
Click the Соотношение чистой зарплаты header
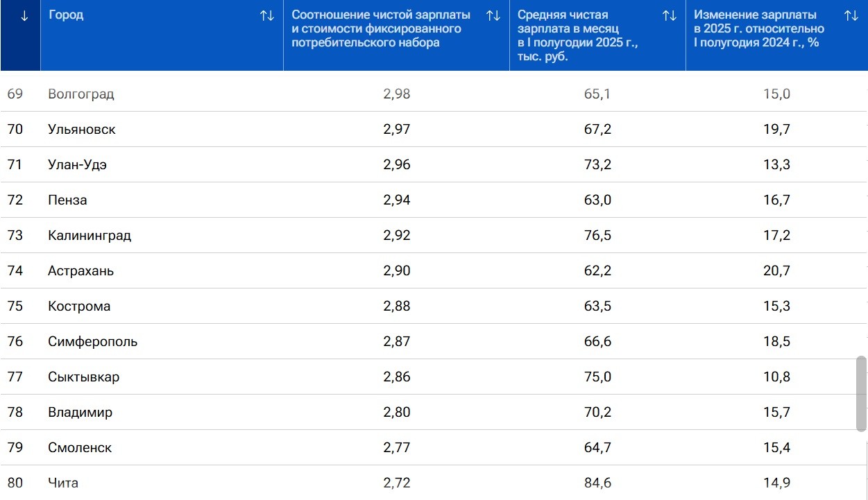coord(380,29)
